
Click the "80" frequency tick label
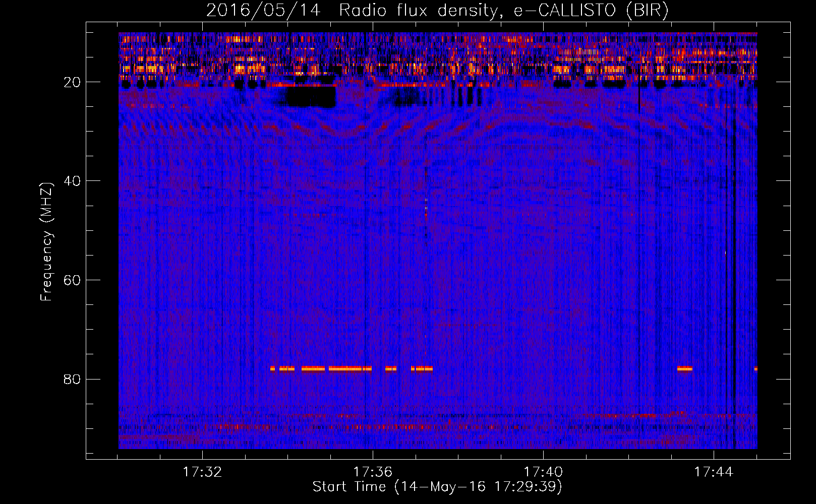click(x=72, y=379)
